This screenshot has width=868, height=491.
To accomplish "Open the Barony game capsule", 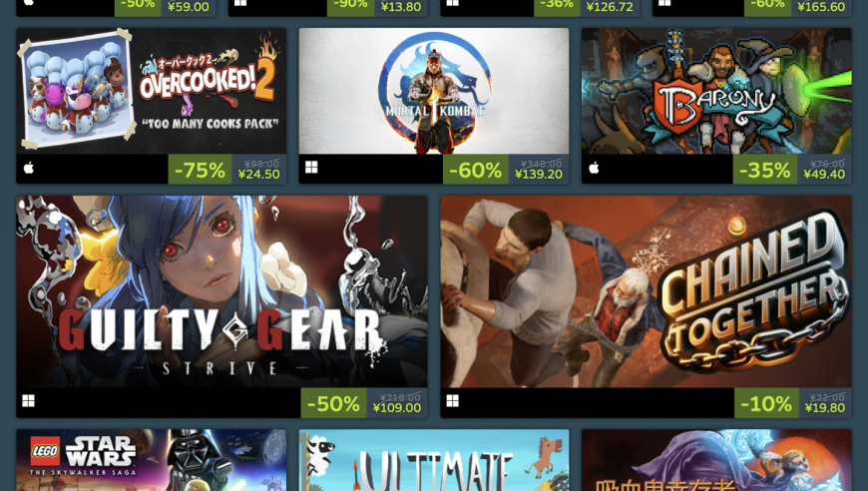I will 716,91.
